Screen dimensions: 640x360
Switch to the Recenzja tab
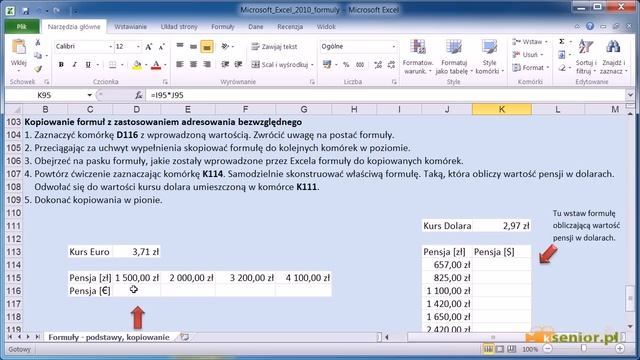click(x=290, y=27)
